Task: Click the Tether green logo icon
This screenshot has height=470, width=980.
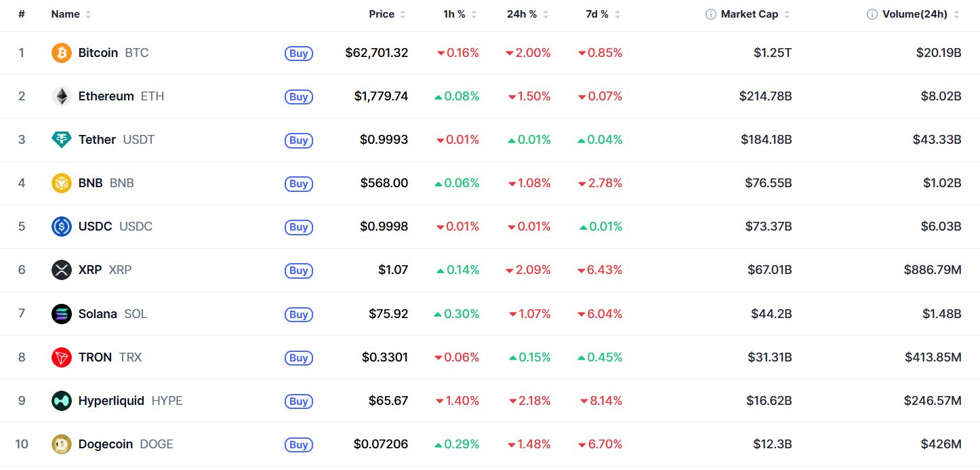Action: (62, 140)
